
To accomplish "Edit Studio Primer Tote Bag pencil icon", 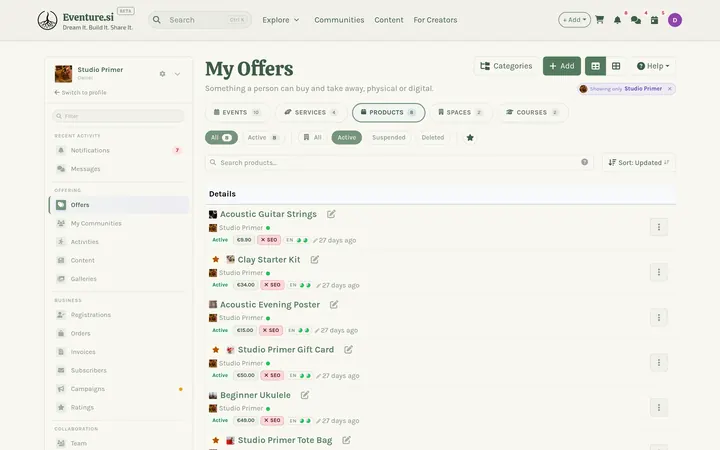I will 347,440.
